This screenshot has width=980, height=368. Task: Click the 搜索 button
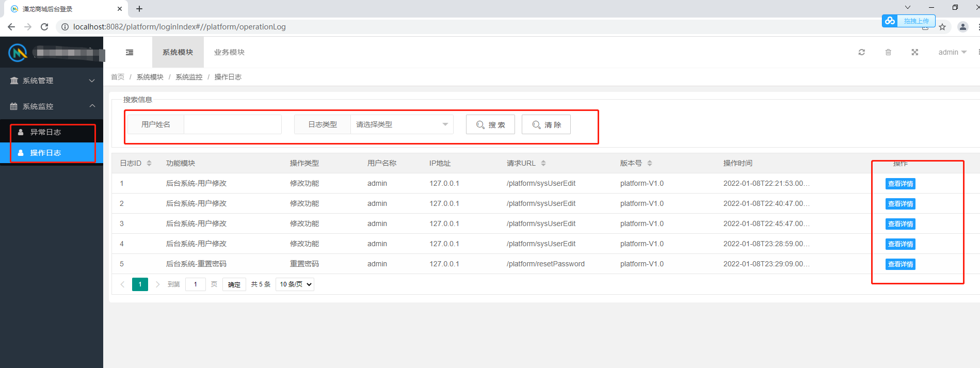[490, 124]
